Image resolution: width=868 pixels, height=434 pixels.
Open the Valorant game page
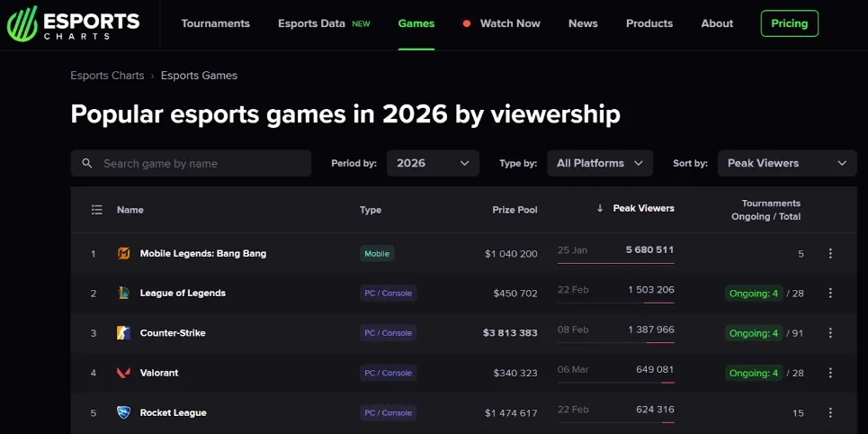click(159, 373)
